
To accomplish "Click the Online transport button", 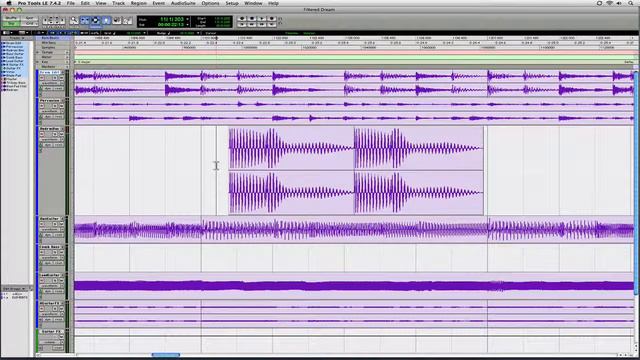I will tap(242, 18).
